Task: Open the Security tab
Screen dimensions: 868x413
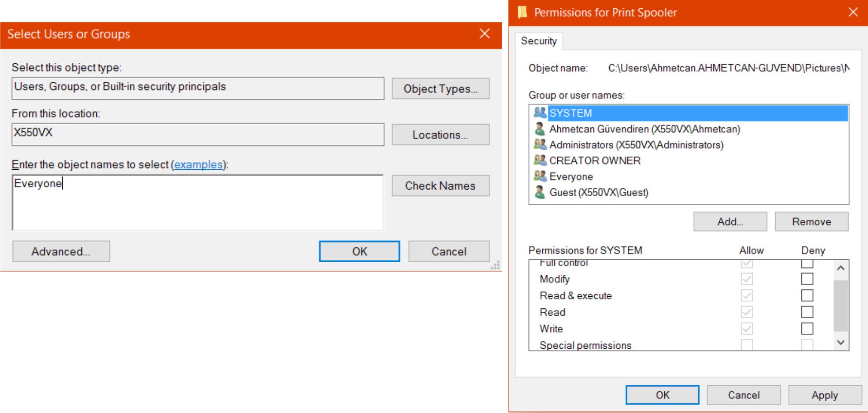Action: click(539, 41)
